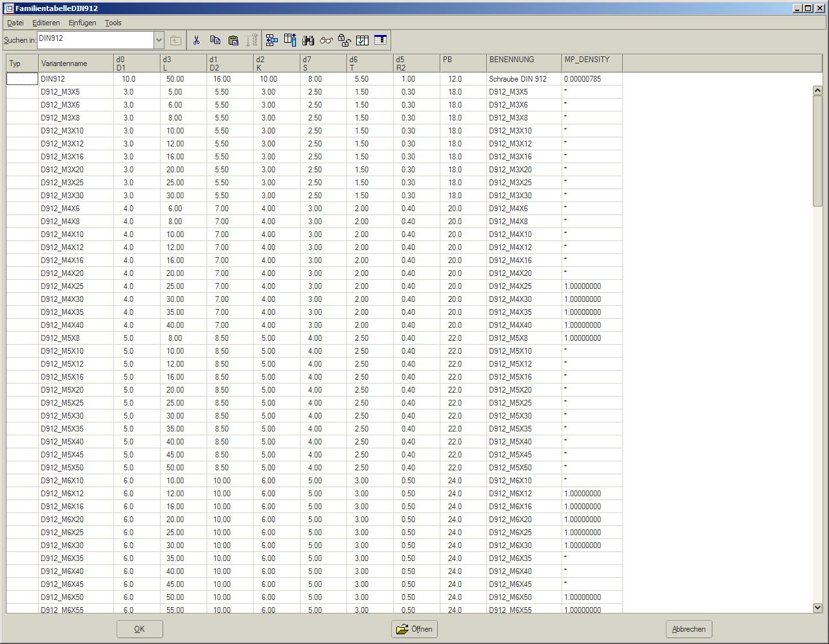
Task: Select variant name D912_M6X50
Action: 76,597
